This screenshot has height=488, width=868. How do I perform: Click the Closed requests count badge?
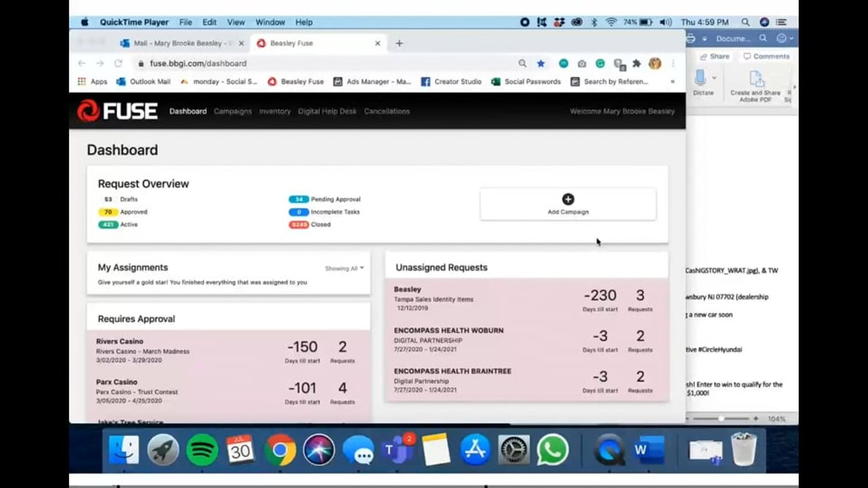click(298, 224)
